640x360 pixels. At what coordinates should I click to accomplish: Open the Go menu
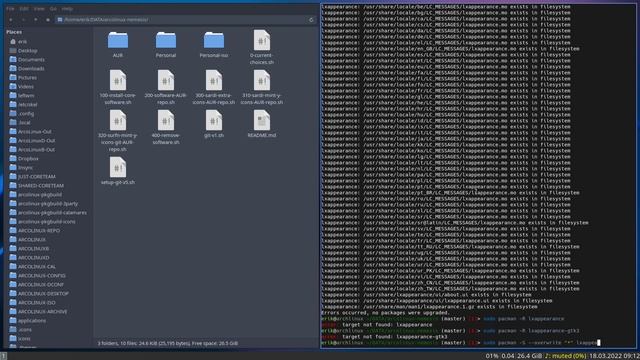click(53, 9)
